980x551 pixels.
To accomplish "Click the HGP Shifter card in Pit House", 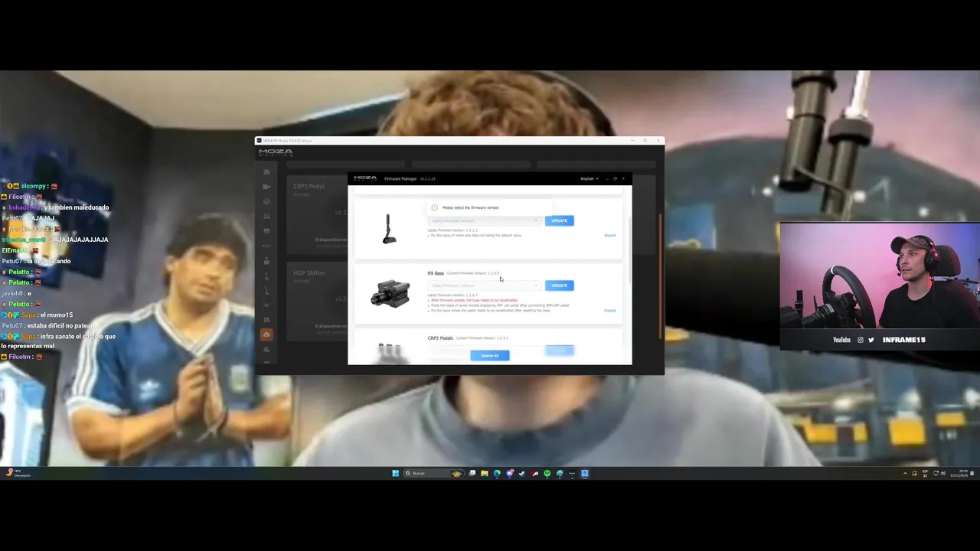I will (318, 302).
